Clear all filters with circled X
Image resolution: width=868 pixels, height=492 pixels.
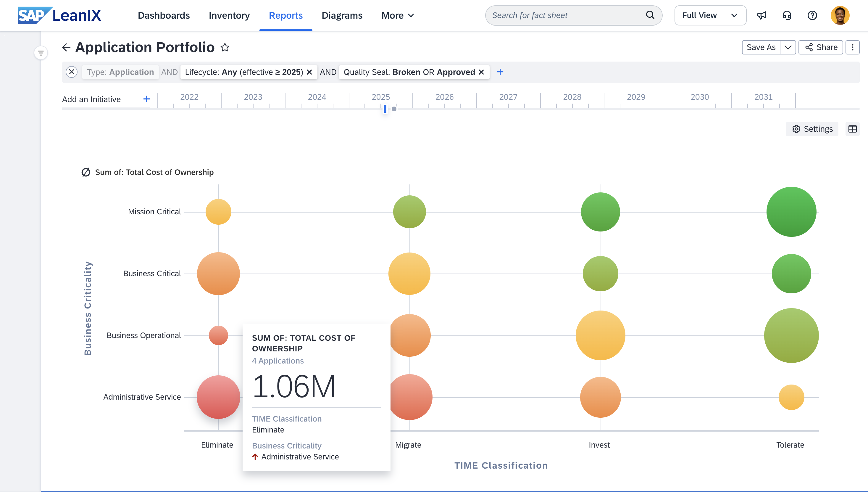click(x=72, y=72)
